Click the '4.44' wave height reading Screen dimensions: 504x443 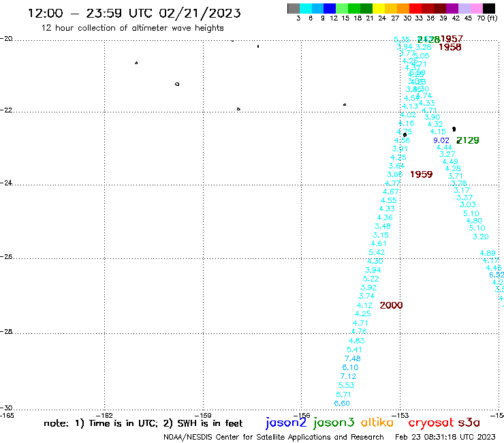point(444,147)
